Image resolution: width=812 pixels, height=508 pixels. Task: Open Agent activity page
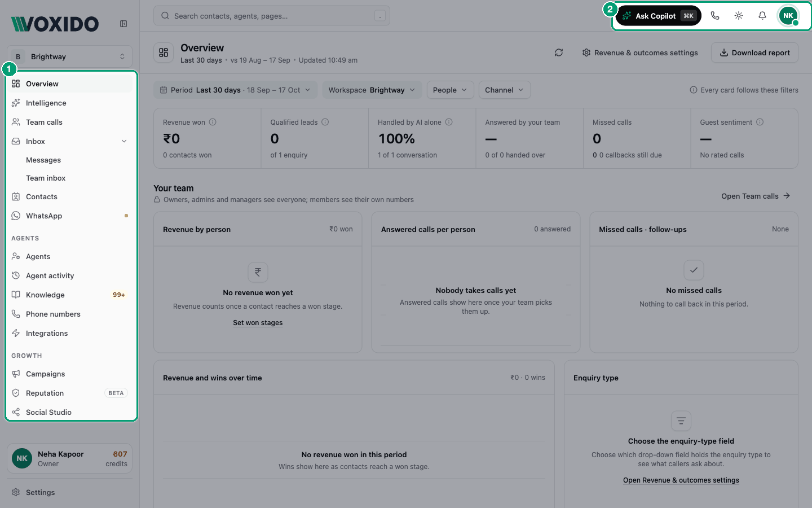pyautogui.click(x=70, y=275)
